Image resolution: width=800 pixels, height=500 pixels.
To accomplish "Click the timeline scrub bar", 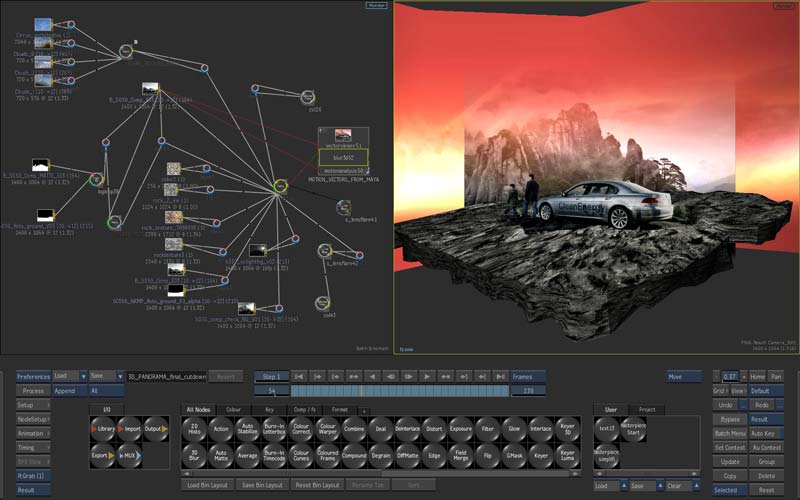I will coord(399,391).
